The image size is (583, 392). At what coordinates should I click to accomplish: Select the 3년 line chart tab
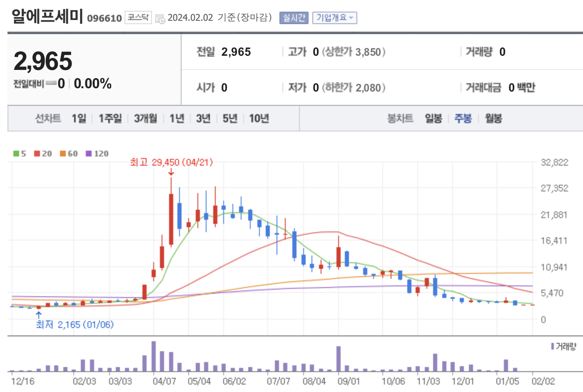[x=203, y=119]
